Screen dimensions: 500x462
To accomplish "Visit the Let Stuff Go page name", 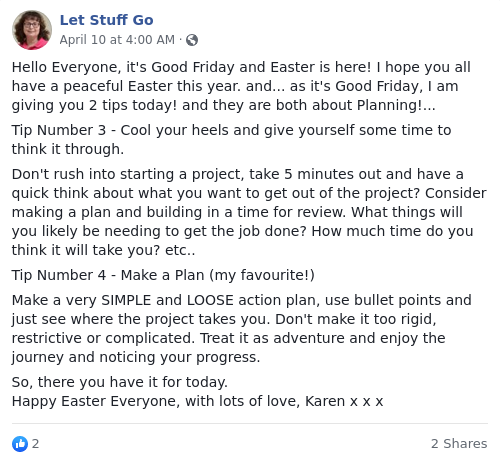I will point(107,20).
